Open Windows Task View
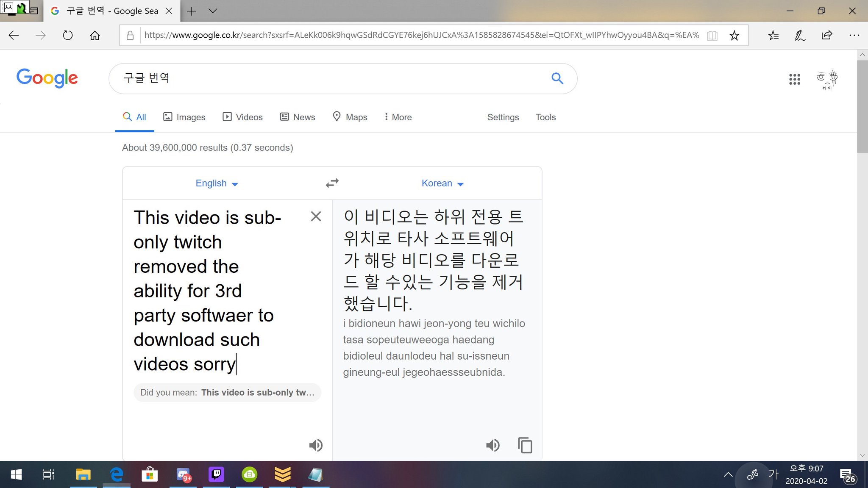 (x=48, y=474)
